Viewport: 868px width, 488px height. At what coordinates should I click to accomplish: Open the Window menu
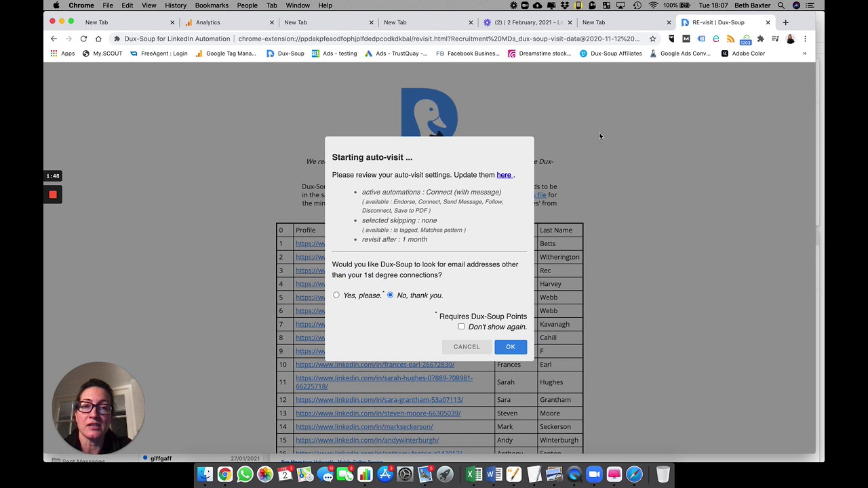(298, 5)
